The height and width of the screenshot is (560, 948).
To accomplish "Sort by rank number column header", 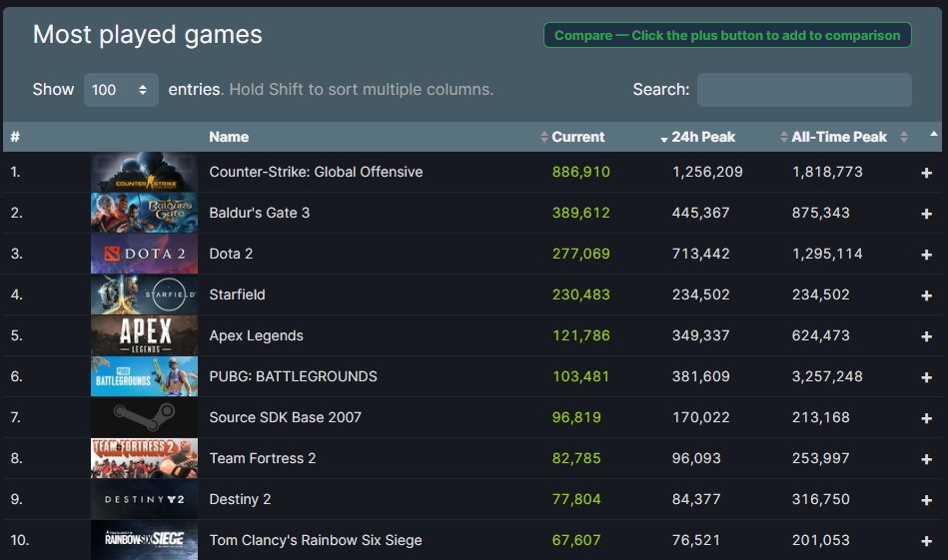I will pos(16,137).
